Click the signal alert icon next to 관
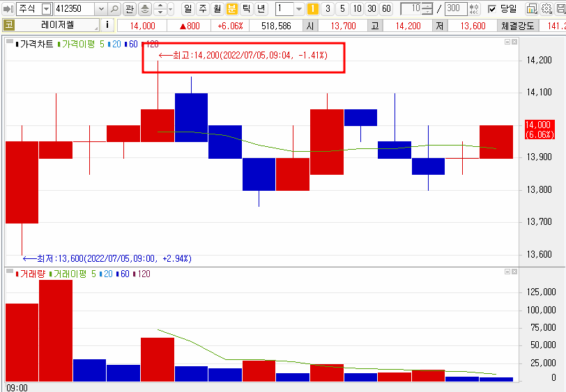 point(145,8)
